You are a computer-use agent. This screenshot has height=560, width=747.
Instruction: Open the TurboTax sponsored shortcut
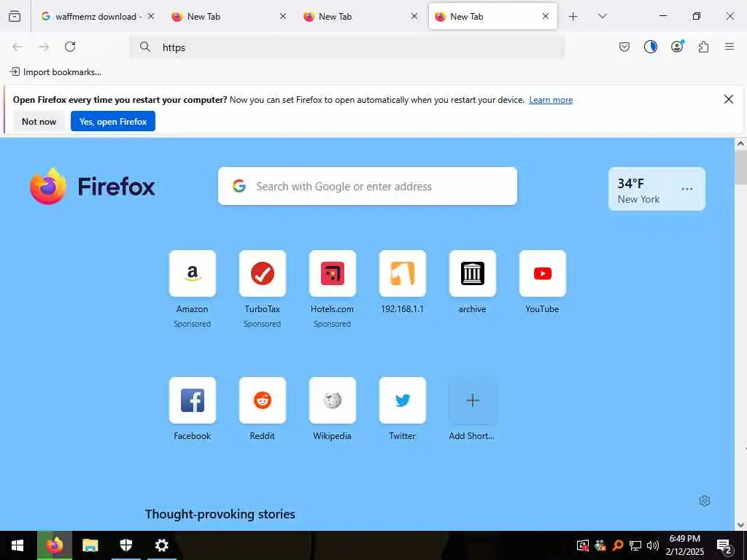pos(263,274)
